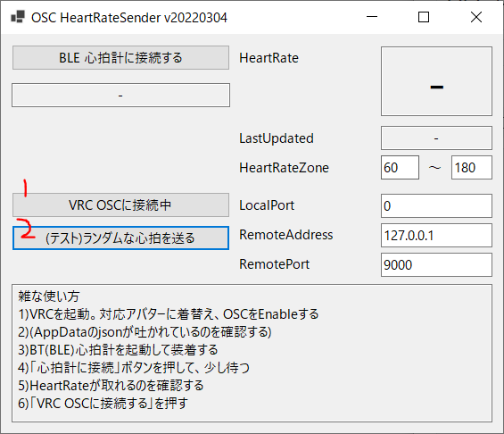Select the HeartRateZone minimum field showing 60
This screenshot has height=434, width=504.
(400, 168)
